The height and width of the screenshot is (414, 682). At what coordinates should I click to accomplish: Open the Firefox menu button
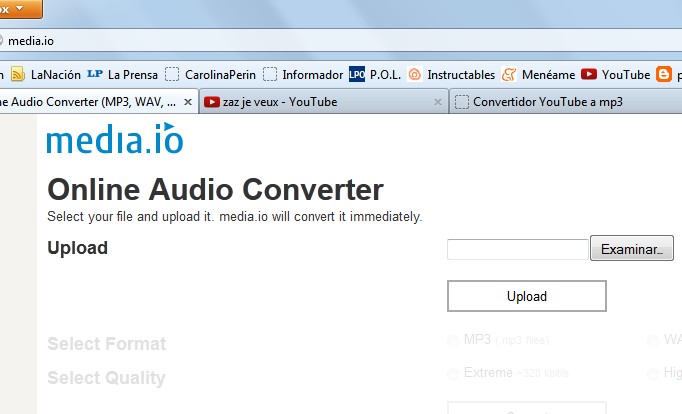click(21, 9)
